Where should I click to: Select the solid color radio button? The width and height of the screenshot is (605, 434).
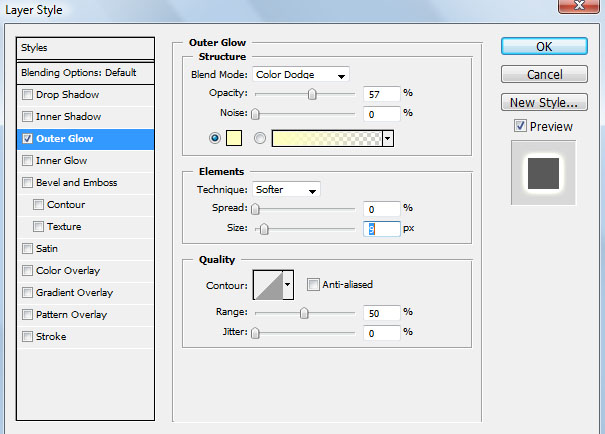pyautogui.click(x=215, y=138)
